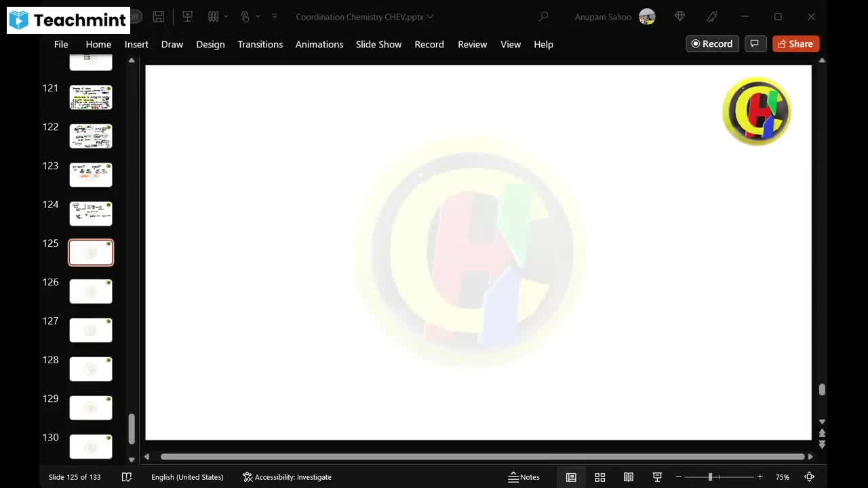This screenshot has width=868, height=488.
Task: Open the View tab
Action: (x=511, y=44)
